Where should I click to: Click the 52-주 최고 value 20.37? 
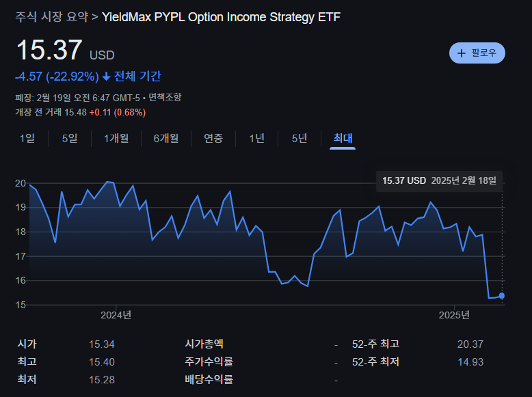[x=470, y=344]
